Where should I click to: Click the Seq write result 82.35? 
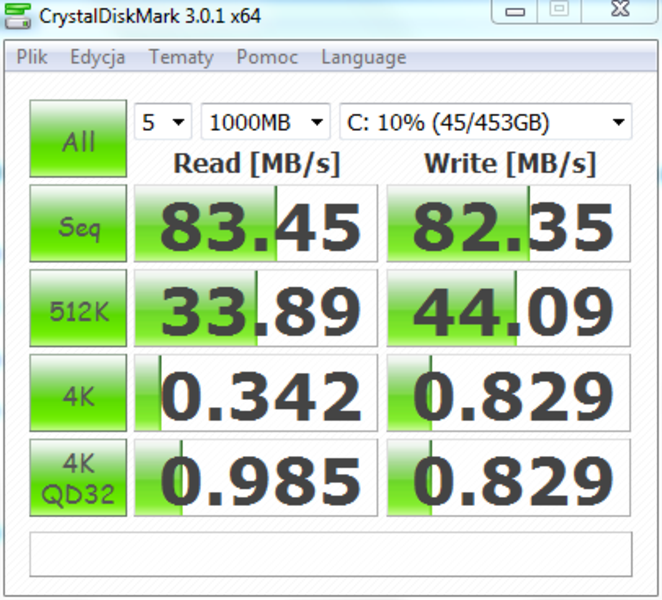[x=509, y=223]
